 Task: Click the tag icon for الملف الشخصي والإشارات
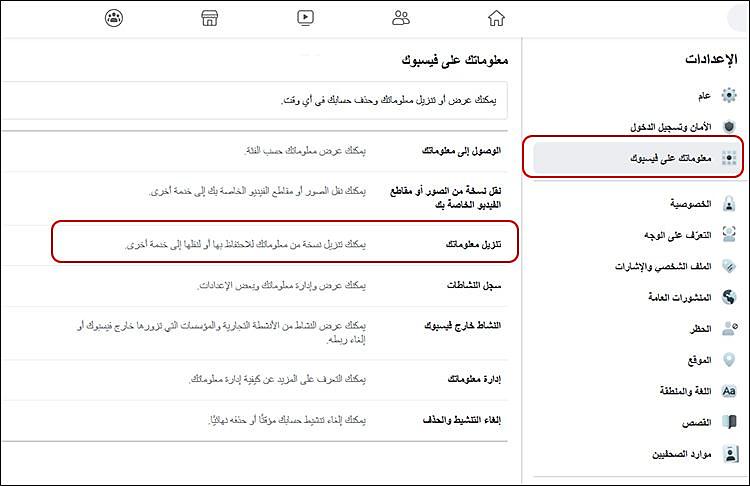728,266
